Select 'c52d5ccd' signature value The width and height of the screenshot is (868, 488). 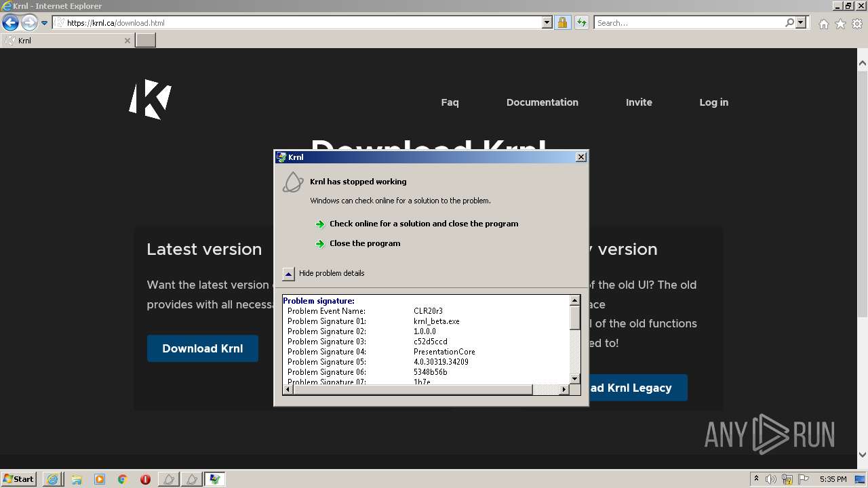431,342
